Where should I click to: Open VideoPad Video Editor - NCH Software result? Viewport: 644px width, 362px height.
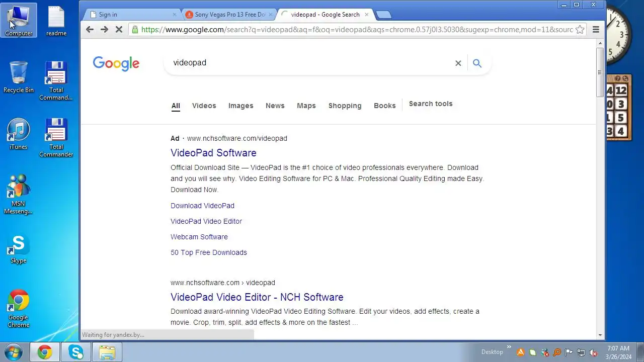tap(257, 297)
